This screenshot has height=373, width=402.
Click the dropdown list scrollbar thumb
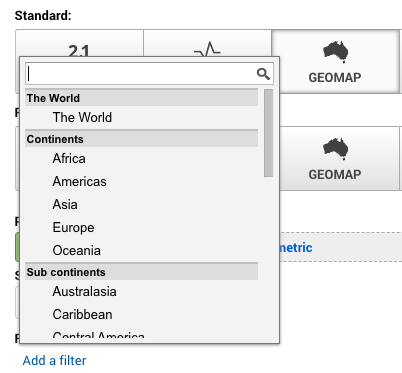click(x=268, y=133)
